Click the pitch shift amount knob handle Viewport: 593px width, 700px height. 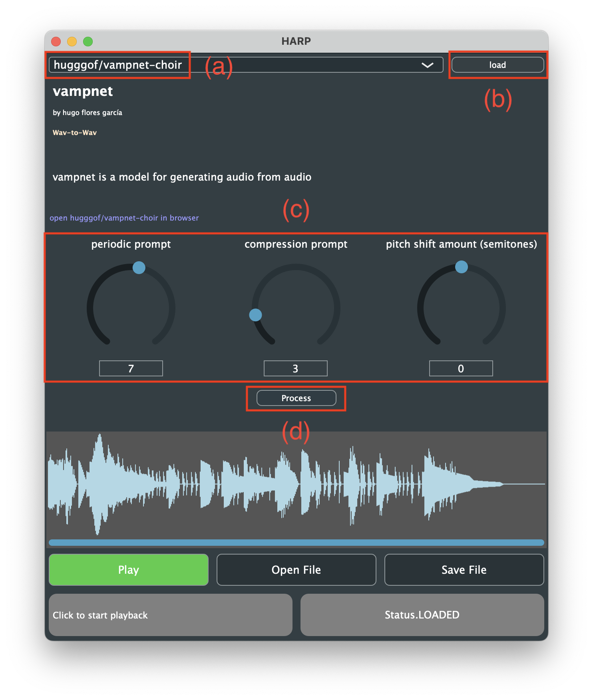pyautogui.click(x=462, y=266)
